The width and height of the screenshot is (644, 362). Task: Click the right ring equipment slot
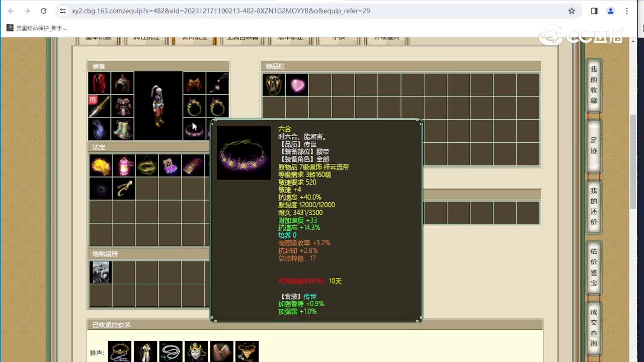(217, 106)
